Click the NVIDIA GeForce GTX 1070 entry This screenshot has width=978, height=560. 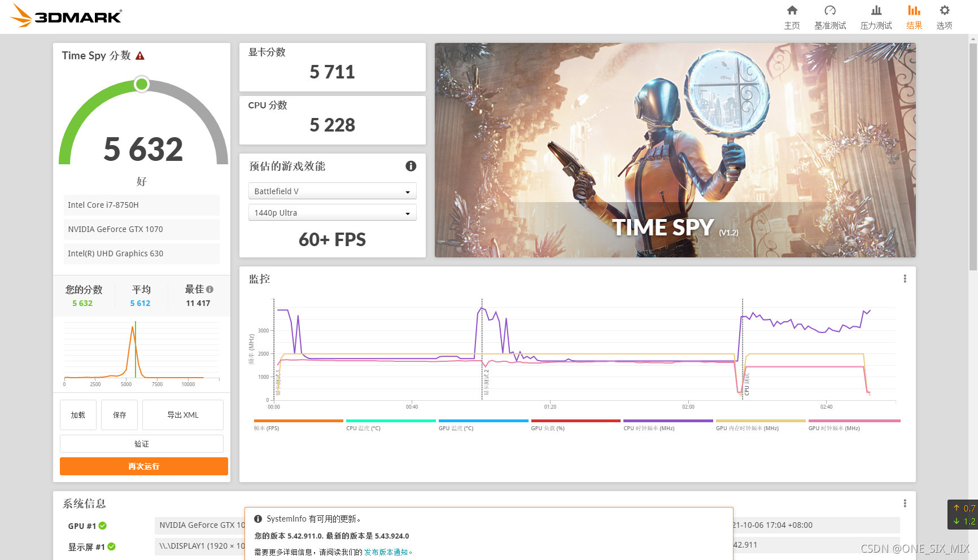[142, 229]
